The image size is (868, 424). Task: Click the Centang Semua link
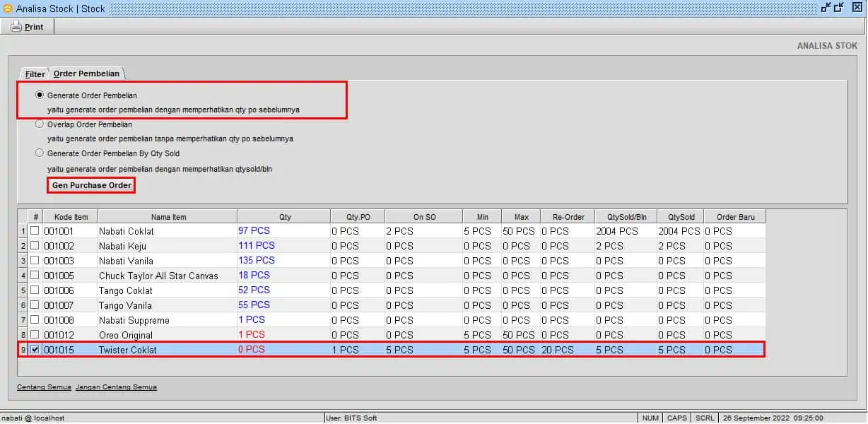(44, 387)
